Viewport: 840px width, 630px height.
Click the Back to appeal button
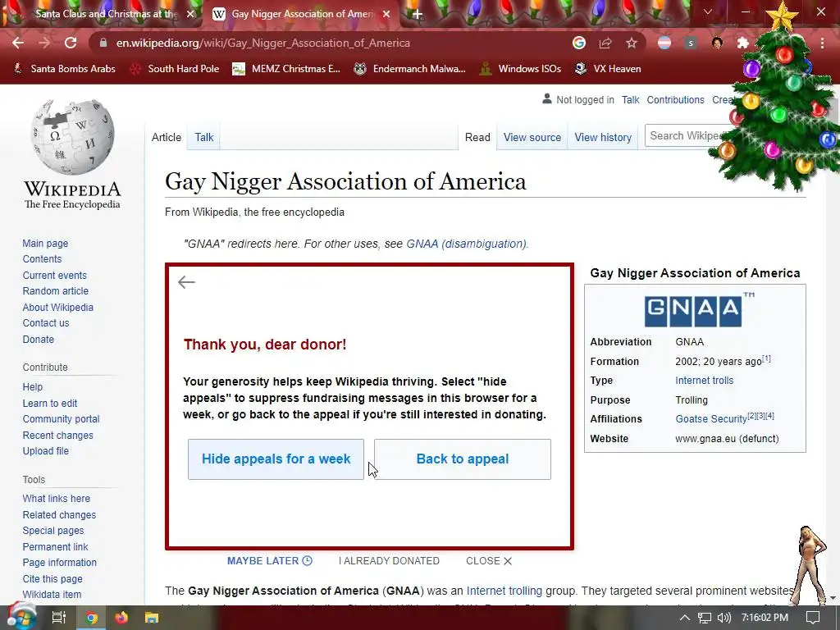[x=463, y=459]
